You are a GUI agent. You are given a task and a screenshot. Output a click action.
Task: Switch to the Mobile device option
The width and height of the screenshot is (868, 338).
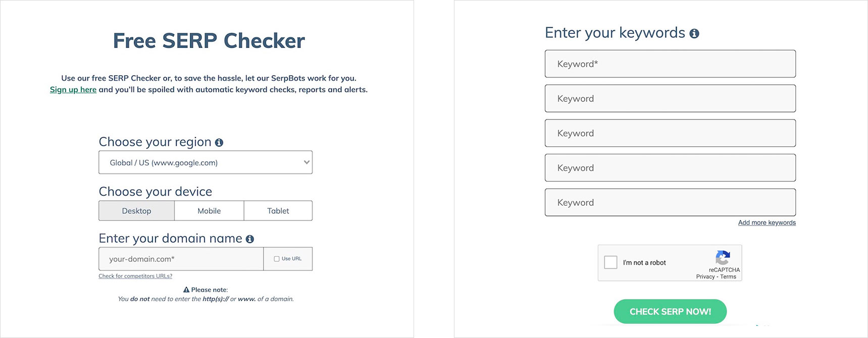(209, 211)
